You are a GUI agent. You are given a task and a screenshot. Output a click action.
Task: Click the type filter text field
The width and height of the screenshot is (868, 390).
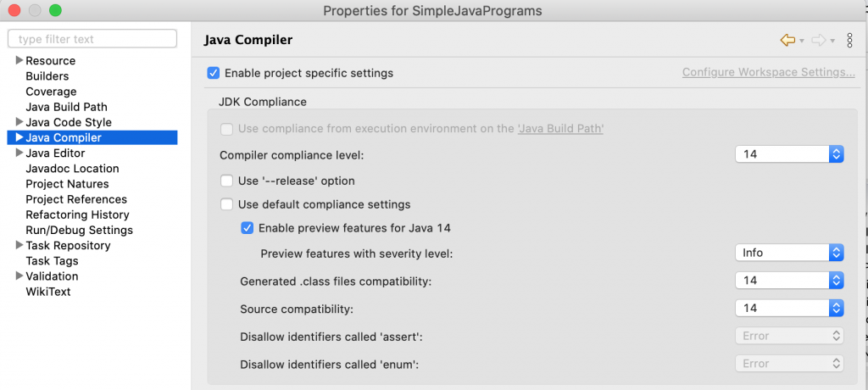tap(92, 39)
